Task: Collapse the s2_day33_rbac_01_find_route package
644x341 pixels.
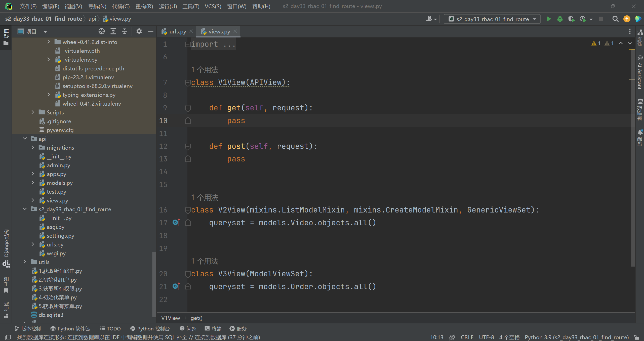Action: [25, 209]
